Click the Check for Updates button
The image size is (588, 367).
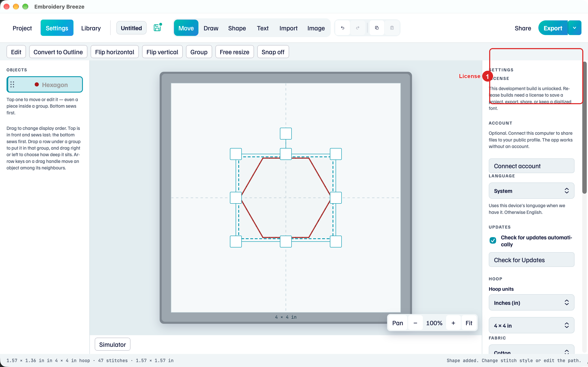tap(531, 260)
